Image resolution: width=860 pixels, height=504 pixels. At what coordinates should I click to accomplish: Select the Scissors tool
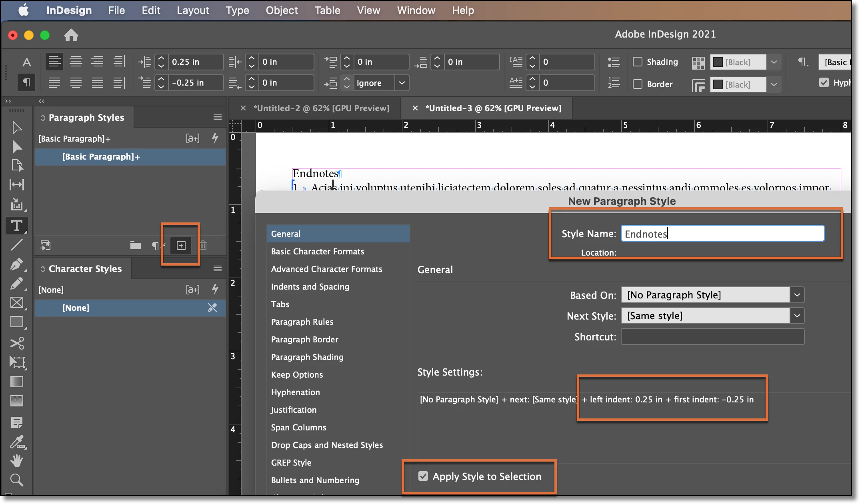click(x=16, y=343)
